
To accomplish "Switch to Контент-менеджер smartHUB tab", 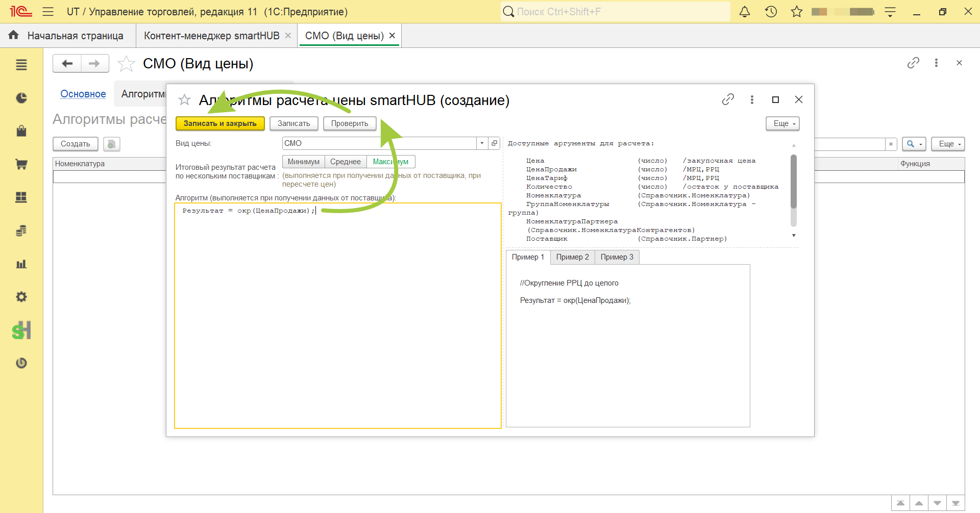I will [212, 36].
